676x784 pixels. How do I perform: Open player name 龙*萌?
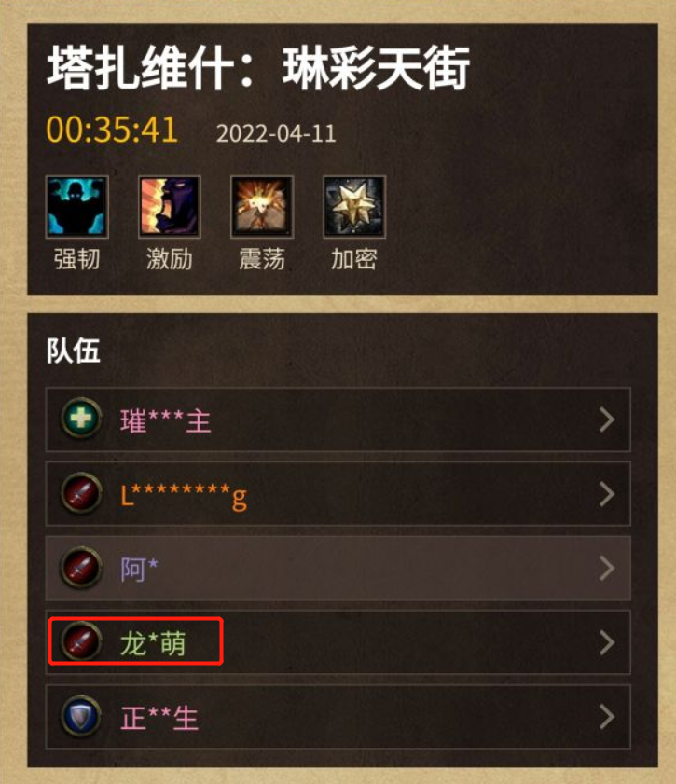click(153, 643)
